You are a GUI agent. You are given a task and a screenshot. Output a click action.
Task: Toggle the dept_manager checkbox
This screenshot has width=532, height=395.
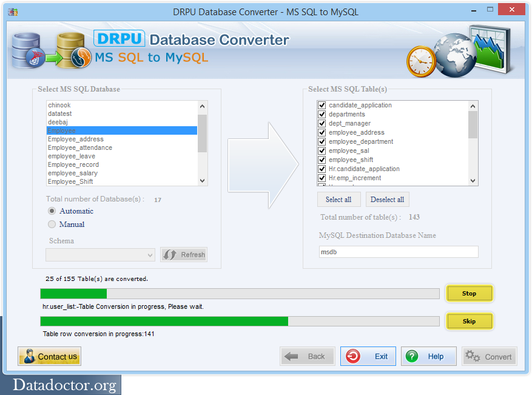[x=322, y=124]
